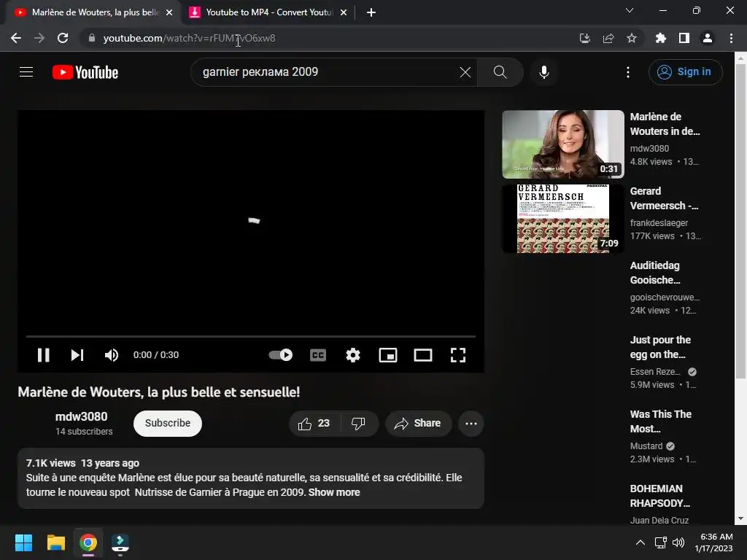Open the Windows Start menu
The height and width of the screenshot is (560, 747).
click(23, 542)
